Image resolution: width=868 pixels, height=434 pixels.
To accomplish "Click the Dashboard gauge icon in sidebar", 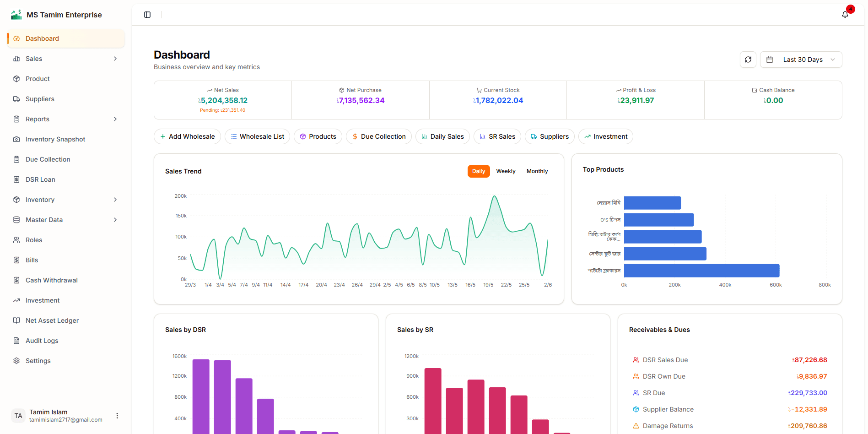I will pyautogui.click(x=16, y=38).
